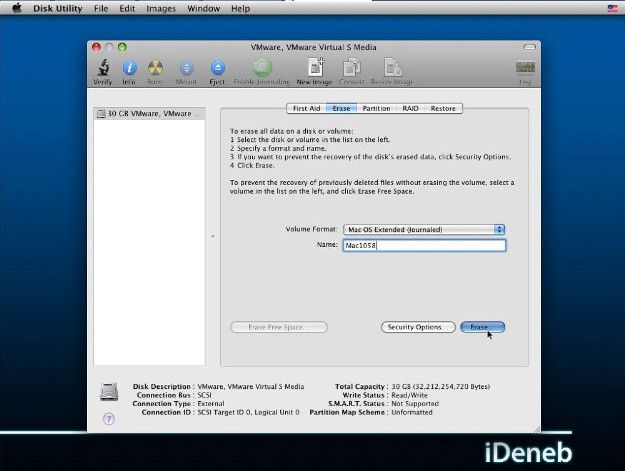Click the Write Status value Read/Write
The width and height of the screenshot is (625, 471).
tap(409, 395)
